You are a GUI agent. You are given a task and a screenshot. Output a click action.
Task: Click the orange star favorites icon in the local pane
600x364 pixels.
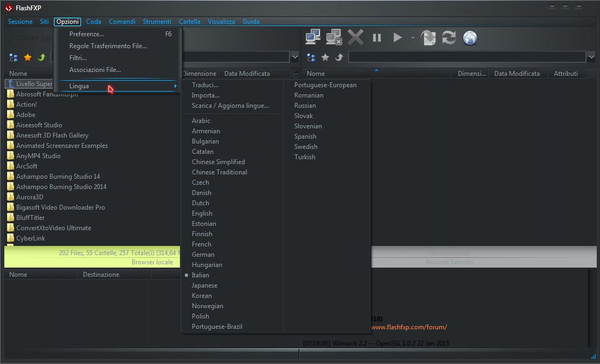pos(28,57)
